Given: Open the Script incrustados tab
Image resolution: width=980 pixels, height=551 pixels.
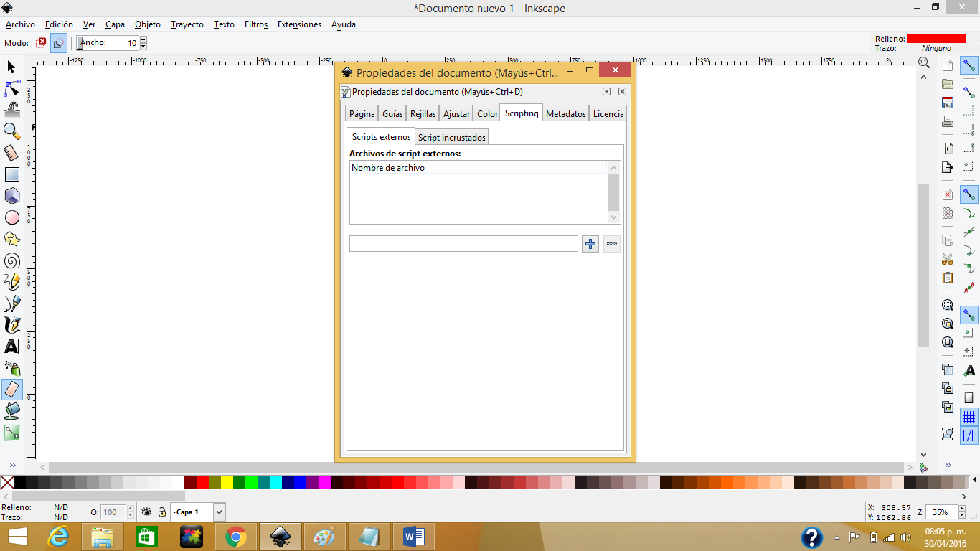Looking at the screenshot, I should click(x=451, y=136).
